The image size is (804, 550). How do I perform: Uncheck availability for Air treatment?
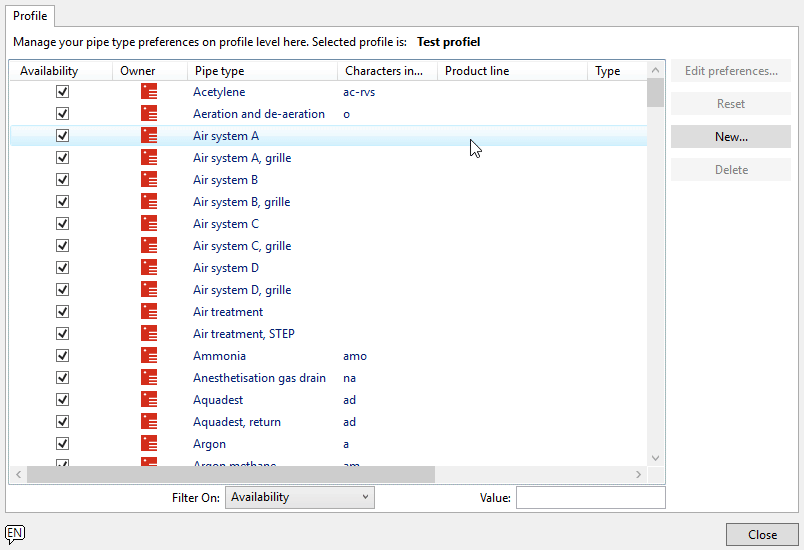63,312
